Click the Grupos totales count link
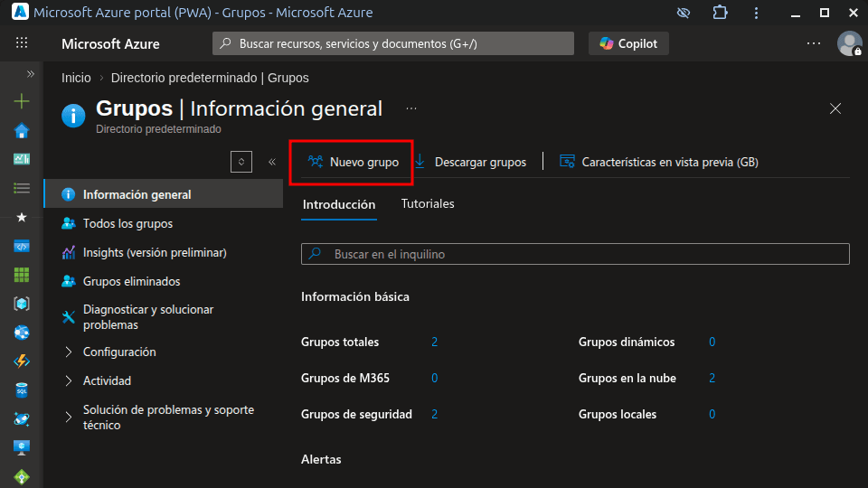Image resolution: width=868 pixels, height=488 pixels. point(434,343)
